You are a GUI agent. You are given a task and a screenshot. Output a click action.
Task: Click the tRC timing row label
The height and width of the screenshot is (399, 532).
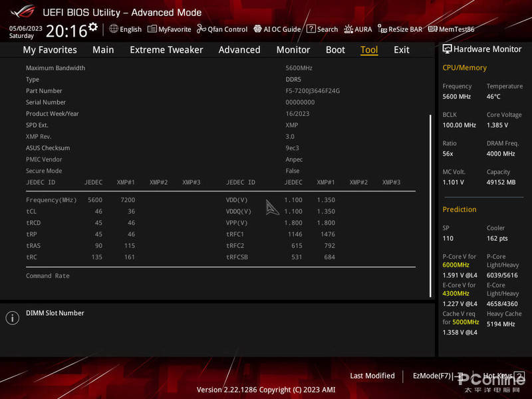(x=31, y=257)
